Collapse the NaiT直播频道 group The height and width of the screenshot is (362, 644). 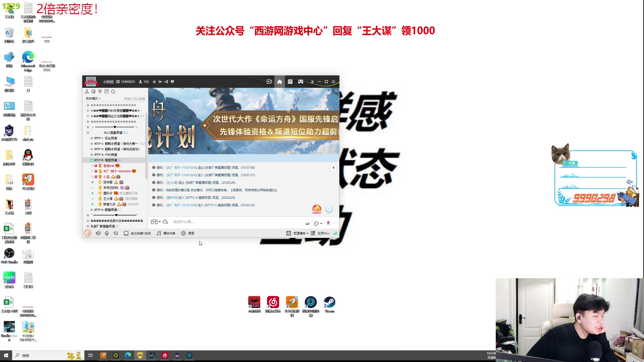[88, 133]
